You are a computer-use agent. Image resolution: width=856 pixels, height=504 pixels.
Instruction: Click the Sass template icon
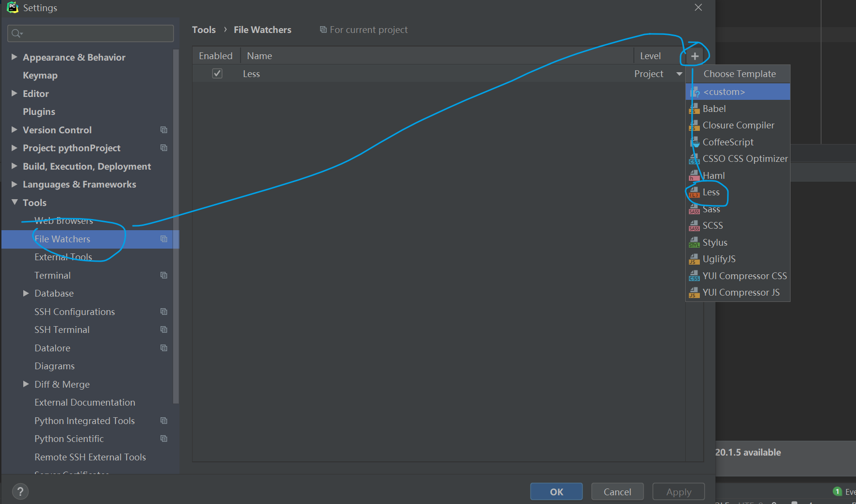(694, 209)
